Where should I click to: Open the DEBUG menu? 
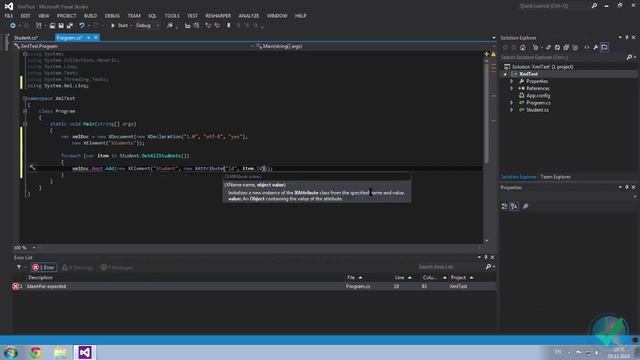coord(112,16)
